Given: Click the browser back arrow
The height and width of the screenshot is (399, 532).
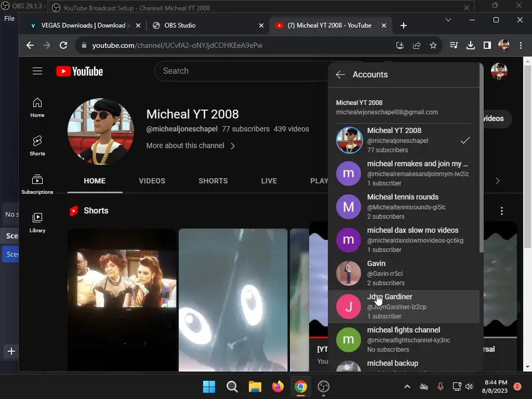Looking at the screenshot, I should (30, 45).
